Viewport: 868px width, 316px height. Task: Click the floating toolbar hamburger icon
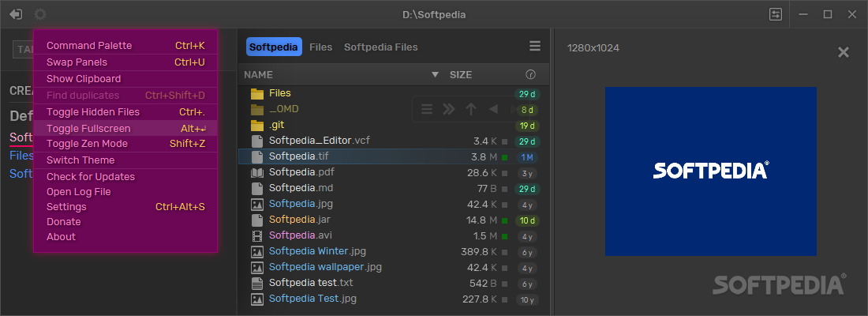click(427, 109)
